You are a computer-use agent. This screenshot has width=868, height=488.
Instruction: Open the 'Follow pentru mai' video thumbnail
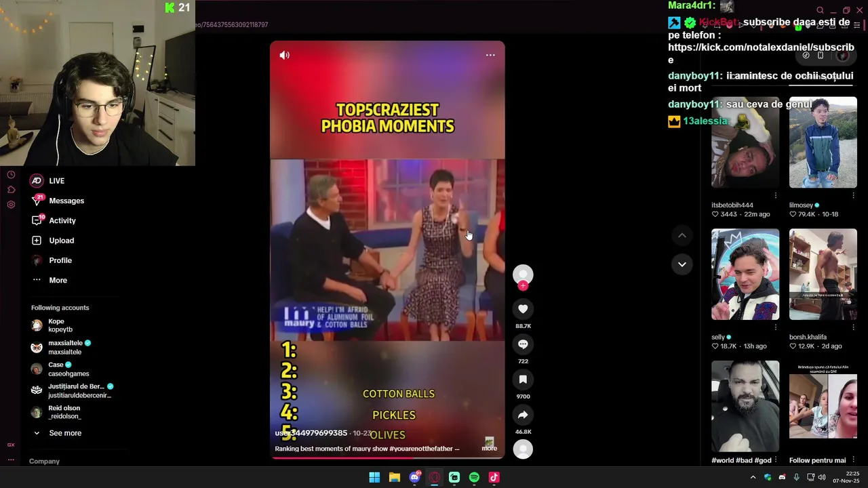[823, 406]
